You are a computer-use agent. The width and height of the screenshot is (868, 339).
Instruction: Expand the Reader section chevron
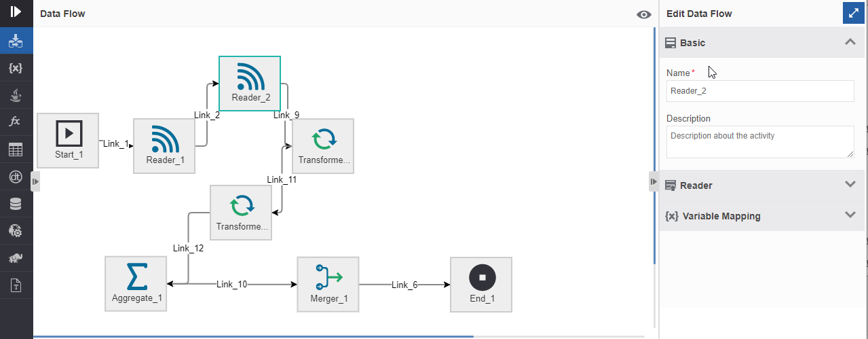(850, 184)
